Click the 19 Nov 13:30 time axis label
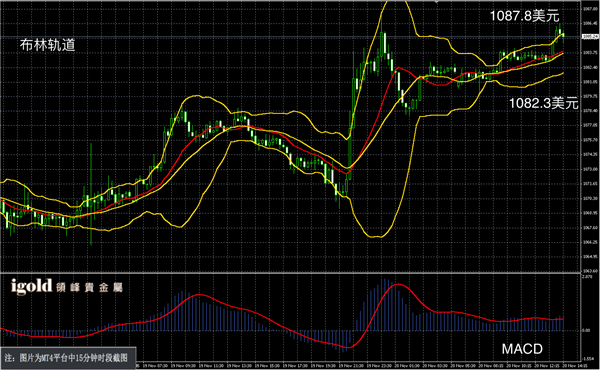 pyautogui.click(x=239, y=366)
